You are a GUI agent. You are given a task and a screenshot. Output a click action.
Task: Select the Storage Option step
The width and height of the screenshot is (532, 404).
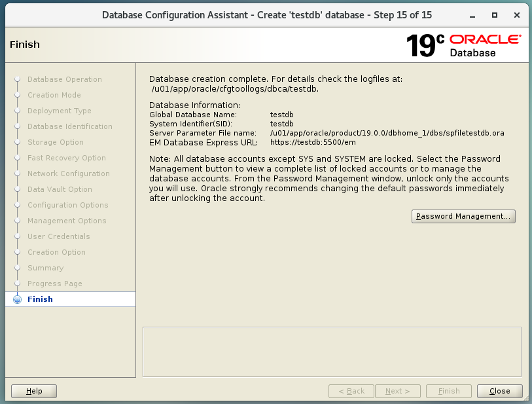pyautogui.click(x=56, y=142)
